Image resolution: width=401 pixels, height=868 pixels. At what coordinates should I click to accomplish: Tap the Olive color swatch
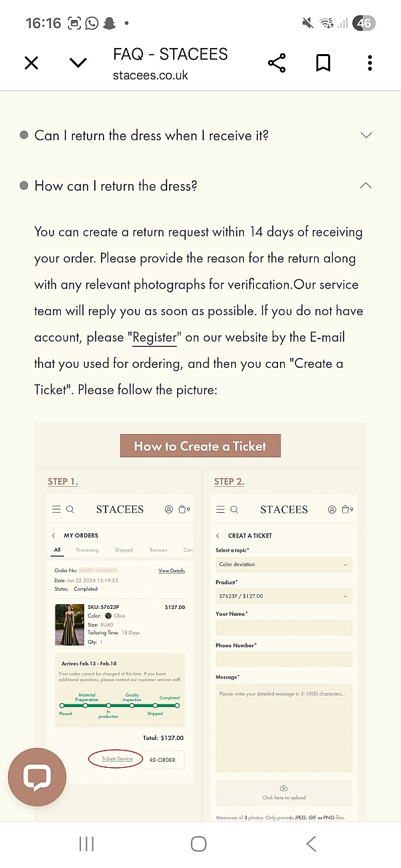coord(108,616)
